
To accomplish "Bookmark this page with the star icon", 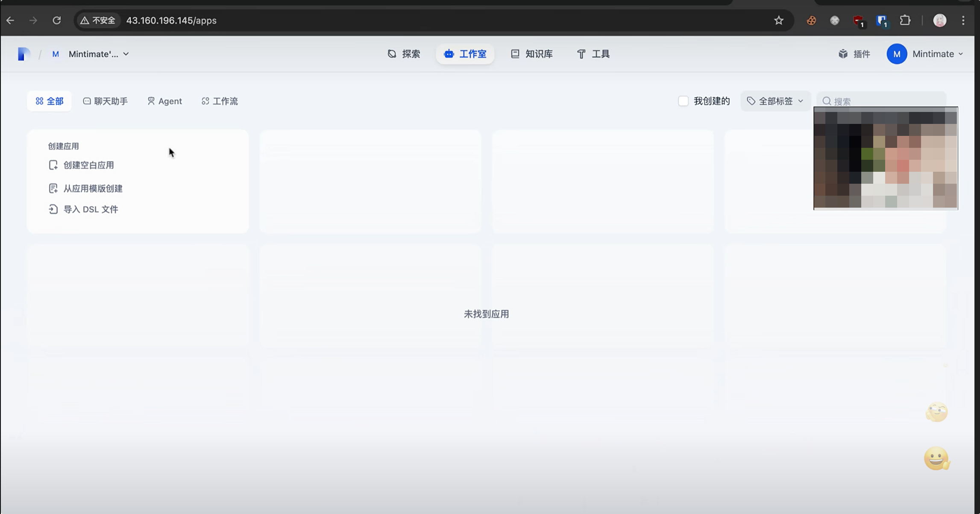I will pos(778,20).
